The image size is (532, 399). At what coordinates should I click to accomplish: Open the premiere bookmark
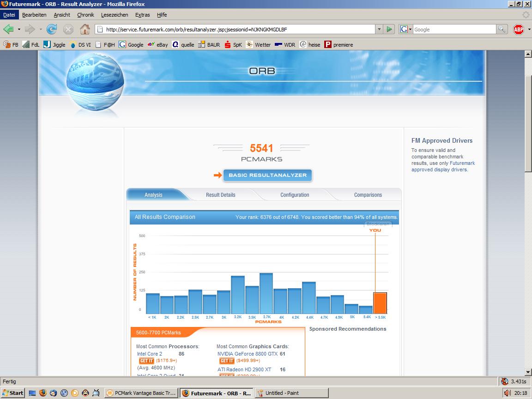pyautogui.click(x=339, y=44)
